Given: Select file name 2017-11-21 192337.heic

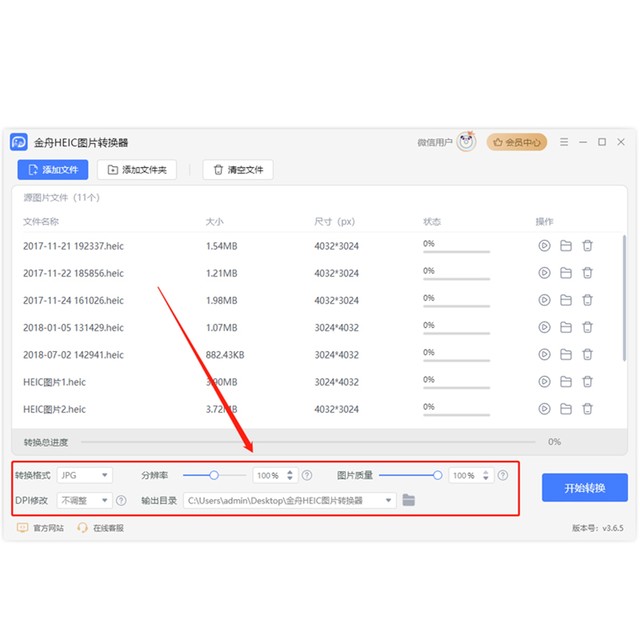Looking at the screenshot, I should (x=73, y=246).
